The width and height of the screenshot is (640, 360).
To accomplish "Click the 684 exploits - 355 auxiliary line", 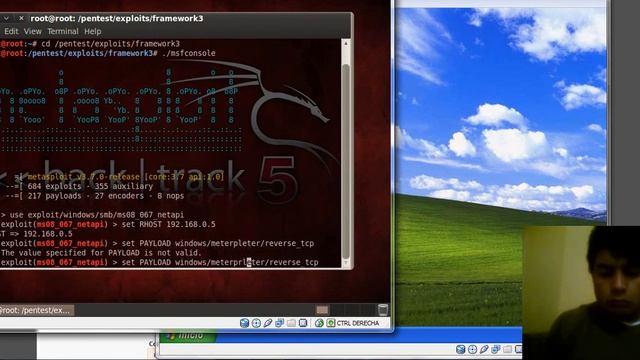I will tap(90, 187).
